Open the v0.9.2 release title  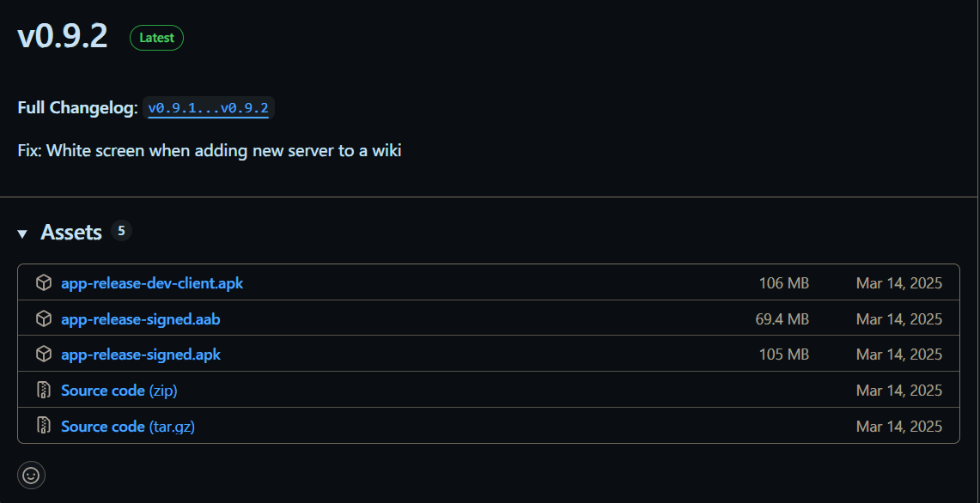pos(63,36)
